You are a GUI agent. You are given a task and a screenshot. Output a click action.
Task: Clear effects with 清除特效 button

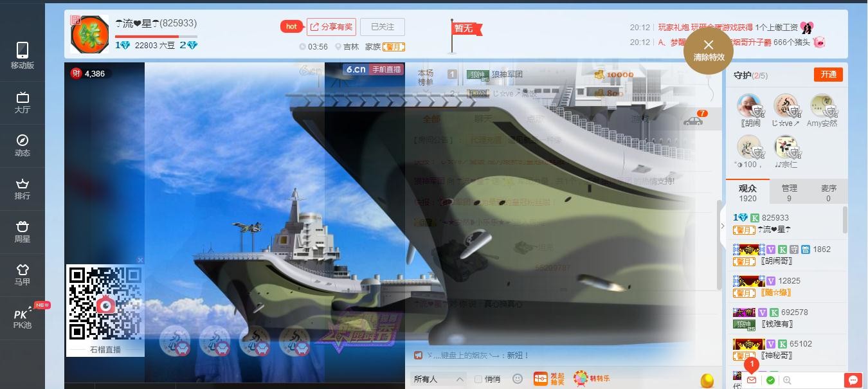tap(709, 50)
